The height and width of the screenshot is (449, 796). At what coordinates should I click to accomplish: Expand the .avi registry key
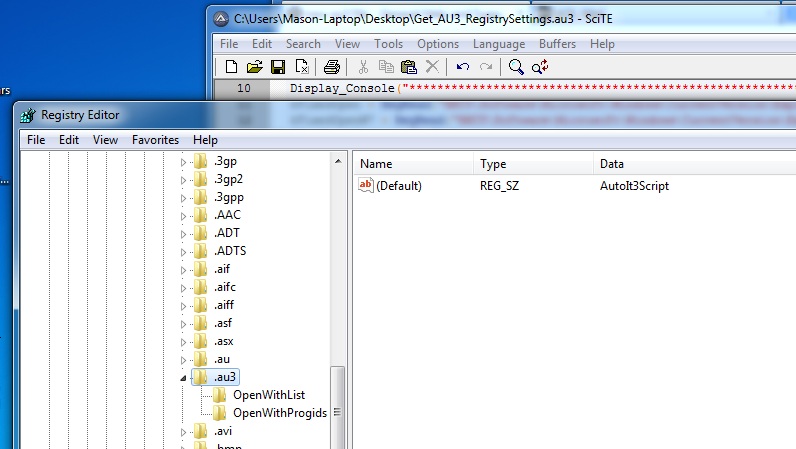pyautogui.click(x=183, y=432)
